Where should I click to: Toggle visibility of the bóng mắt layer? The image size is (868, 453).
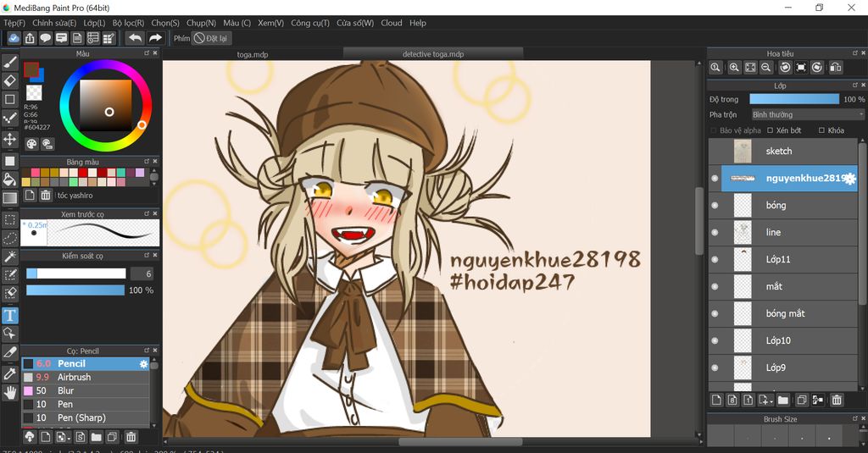coord(715,313)
